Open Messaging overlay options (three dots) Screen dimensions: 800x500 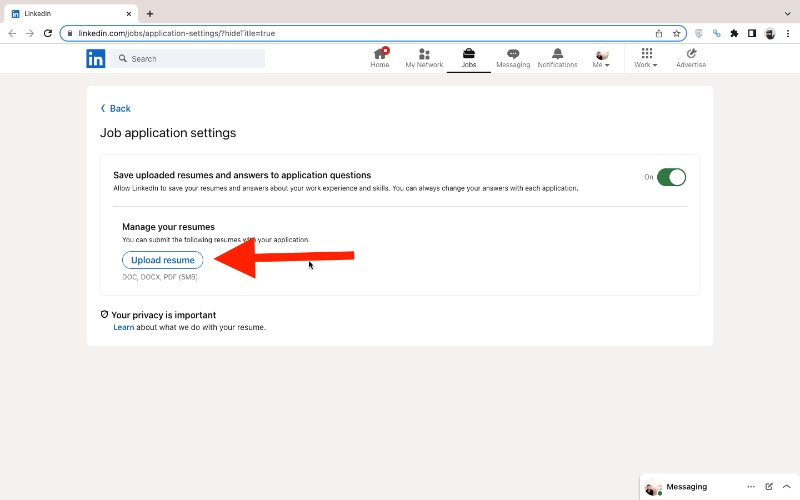click(751, 487)
